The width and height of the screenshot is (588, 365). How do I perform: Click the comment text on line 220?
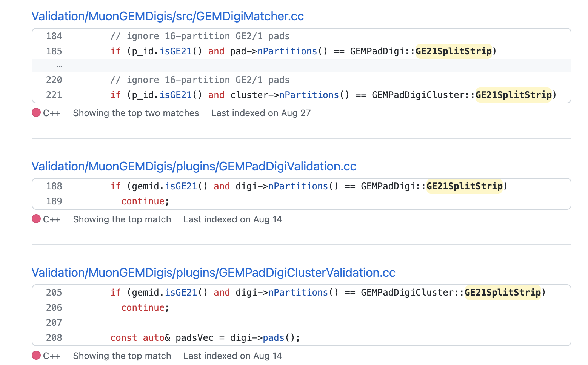coord(200,80)
